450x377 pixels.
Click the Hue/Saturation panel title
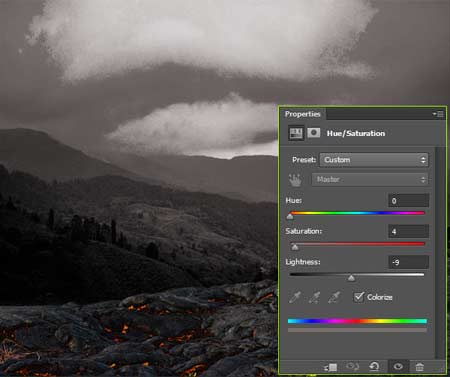(x=356, y=133)
